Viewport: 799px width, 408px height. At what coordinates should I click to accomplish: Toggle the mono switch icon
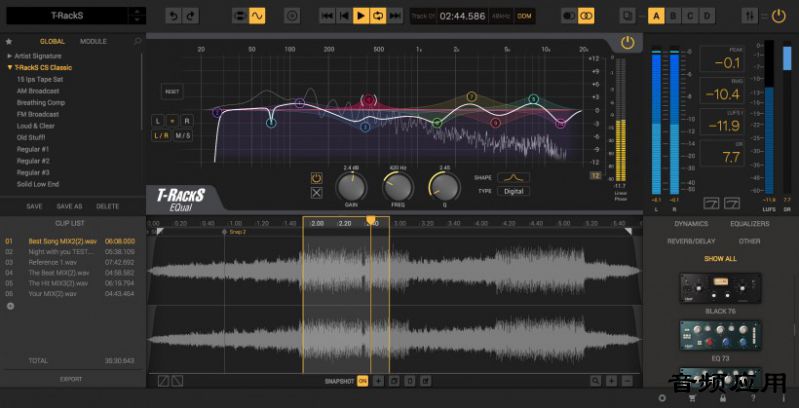569,16
